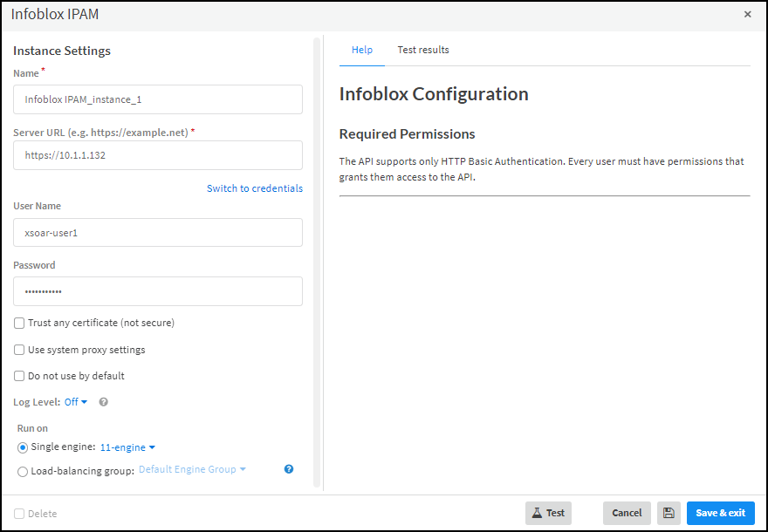The width and height of the screenshot is (768, 532).
Task: Cancel the instance configuration
Action: coord(627,513)
